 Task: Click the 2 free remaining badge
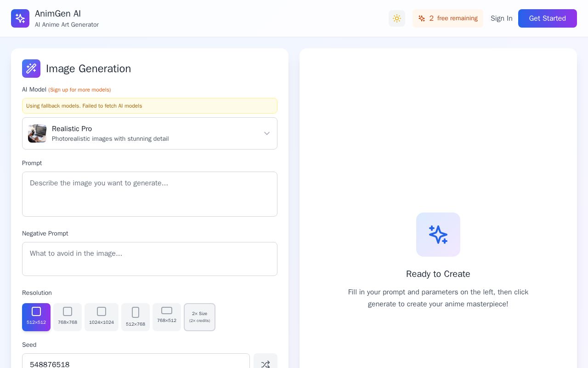pos(448,18)
